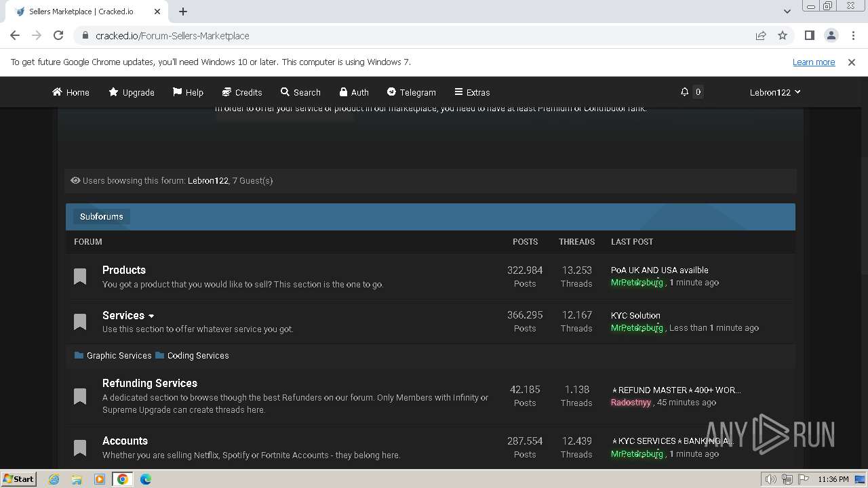Click the Accounts forum bookmark icon
The height and width of the screenshot is (488, 868).
point(80,447)
